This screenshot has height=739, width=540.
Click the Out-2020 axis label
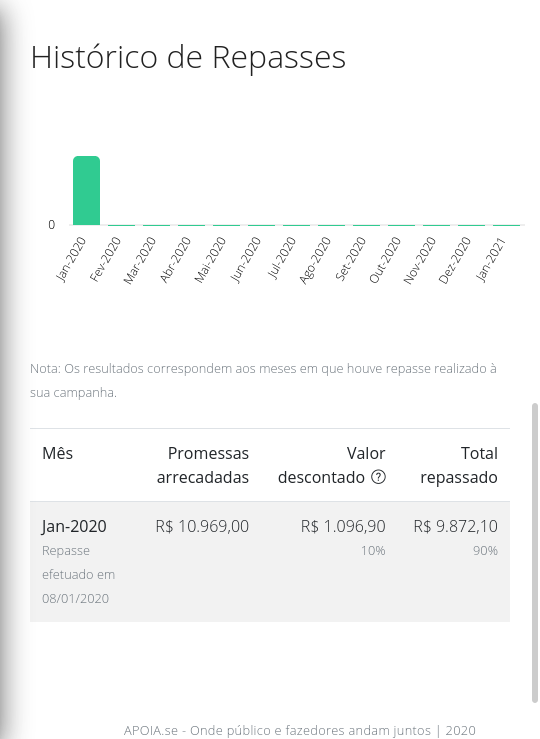tap(385, 260)
